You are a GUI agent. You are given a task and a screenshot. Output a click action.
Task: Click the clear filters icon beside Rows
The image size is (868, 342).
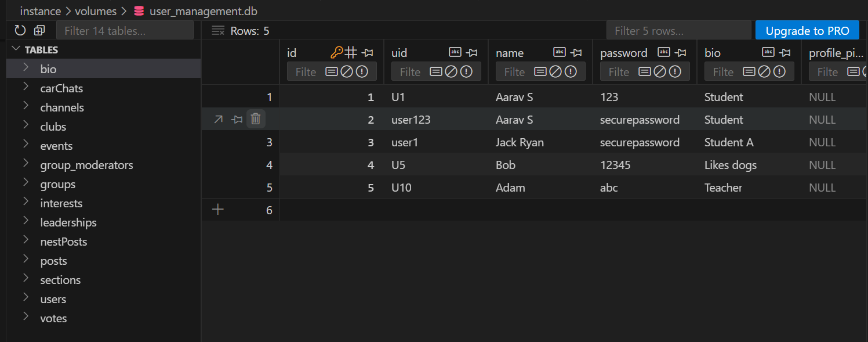click(x=218, y=31)
